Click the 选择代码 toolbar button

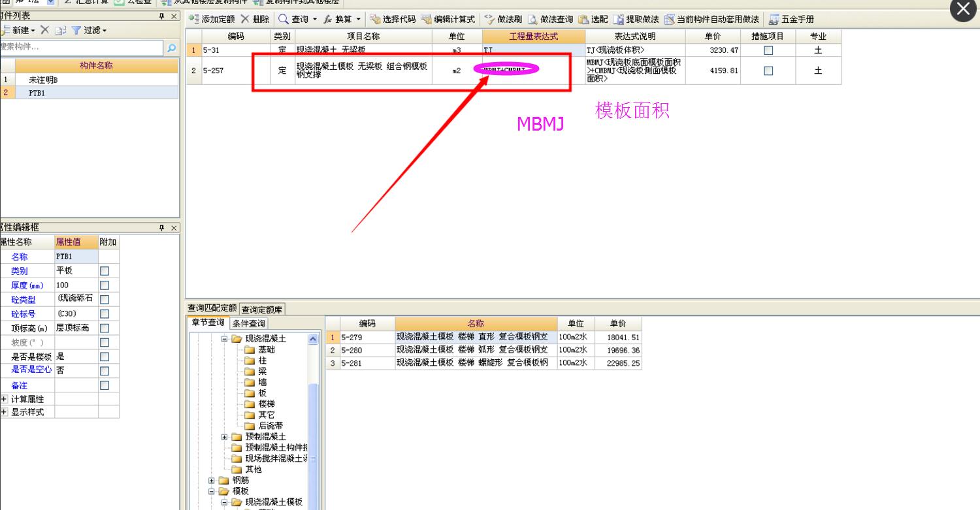point(393,20)
